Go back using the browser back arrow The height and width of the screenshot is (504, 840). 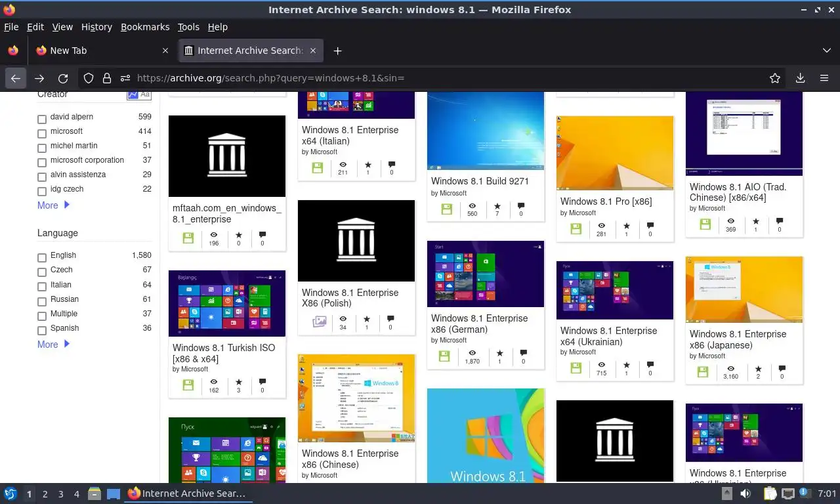point(16,78)
